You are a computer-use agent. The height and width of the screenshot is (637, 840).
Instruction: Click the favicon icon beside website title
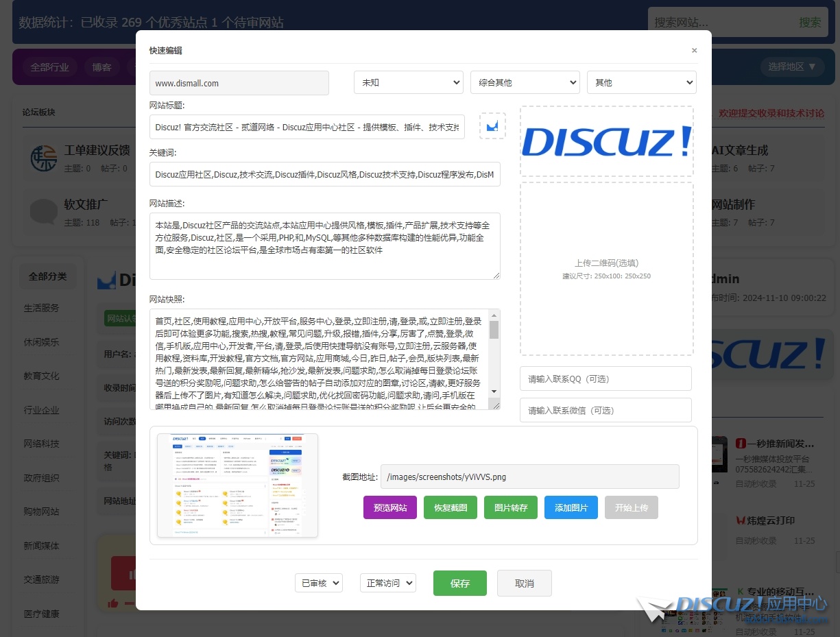(x=492, y=126)
